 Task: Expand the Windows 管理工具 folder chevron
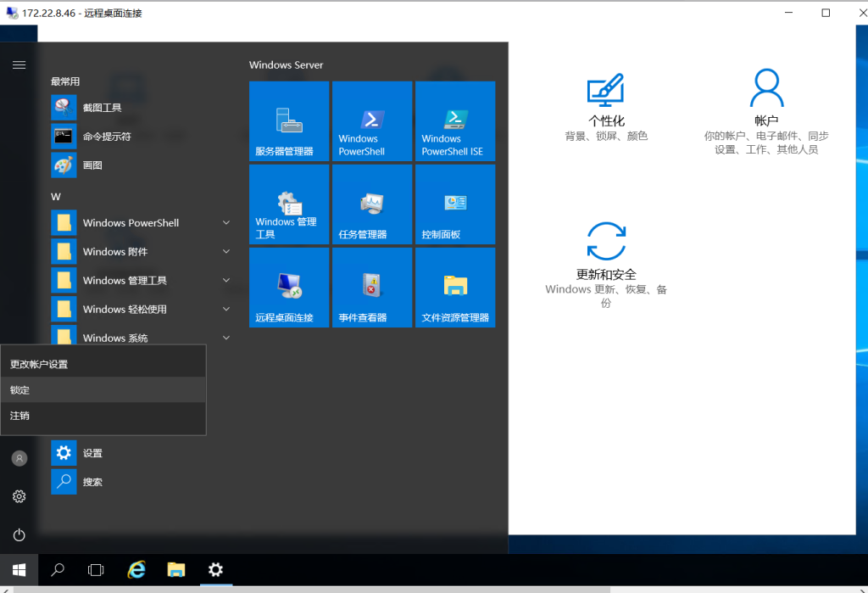(226, 281)
